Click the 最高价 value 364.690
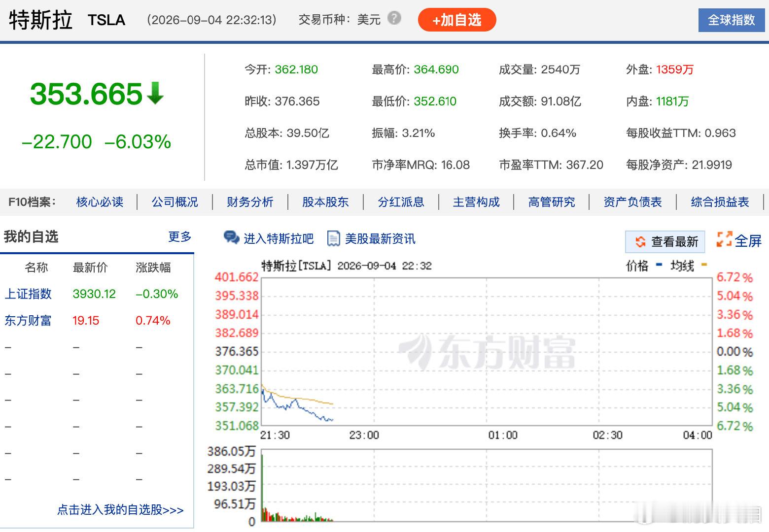Image resolution: width=769 pixels, height=532 pixels. pos(436,69)
